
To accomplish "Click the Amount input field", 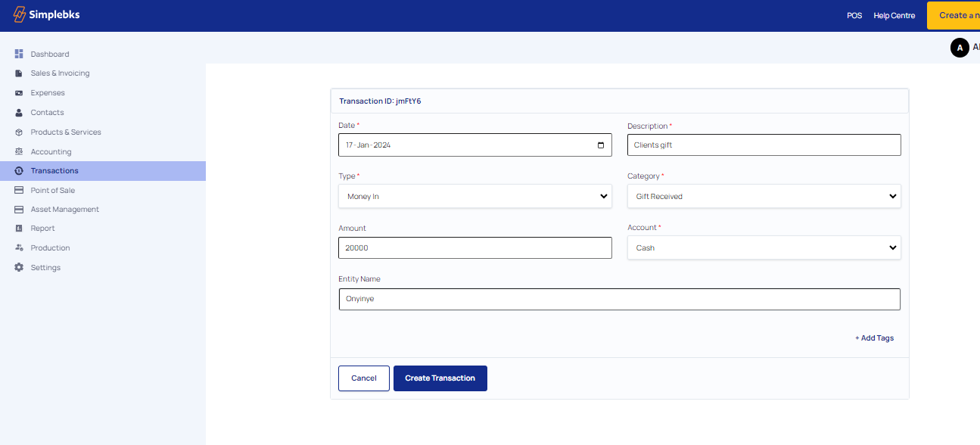I will click(475, 247).
